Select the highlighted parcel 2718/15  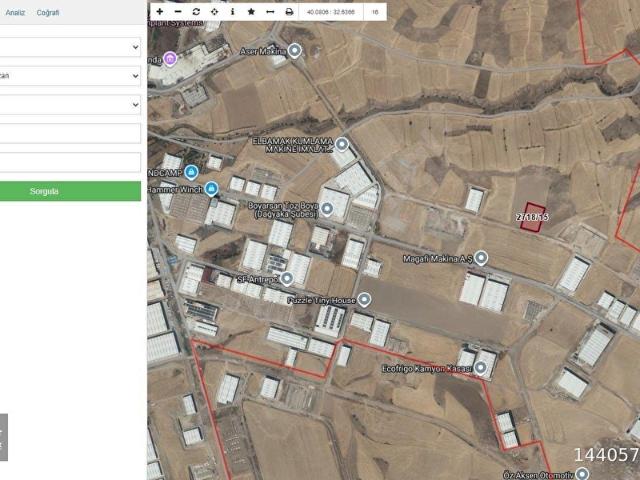point(533,218)
